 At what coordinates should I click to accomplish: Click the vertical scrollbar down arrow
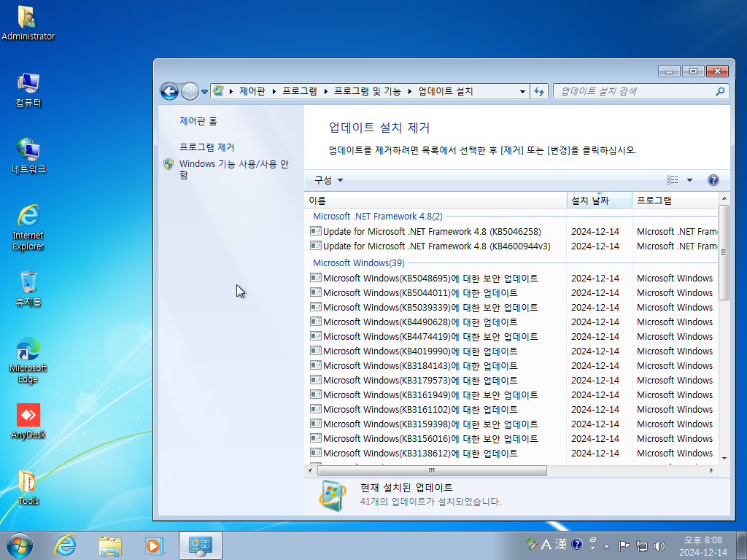[x=724, y=458]
